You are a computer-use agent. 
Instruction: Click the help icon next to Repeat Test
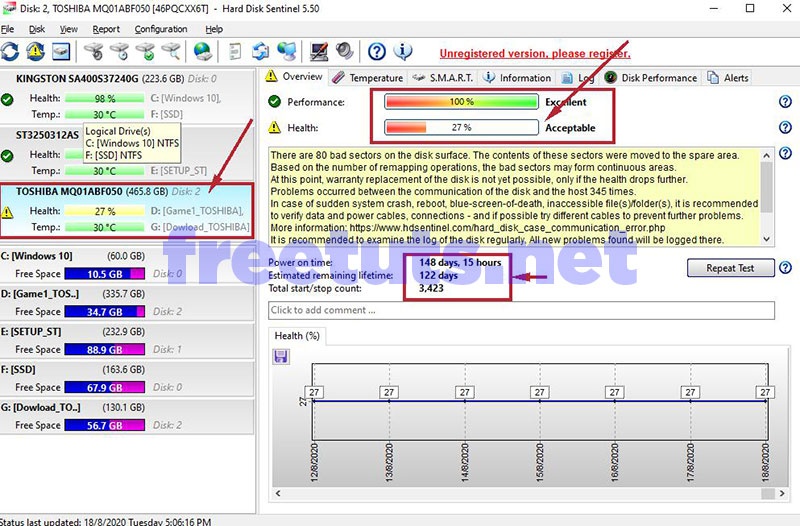pyautogui.click(x=786, y=267)
